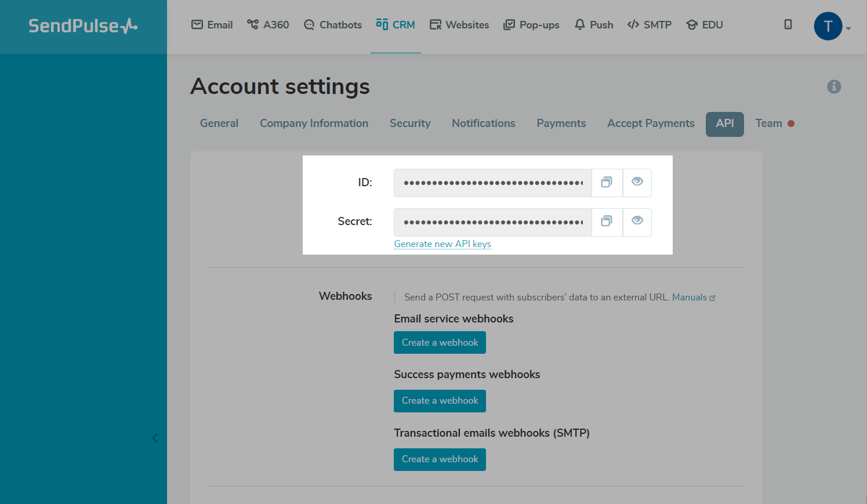Open the Email service section
This screenshot has width=867, height=504.
212,25
